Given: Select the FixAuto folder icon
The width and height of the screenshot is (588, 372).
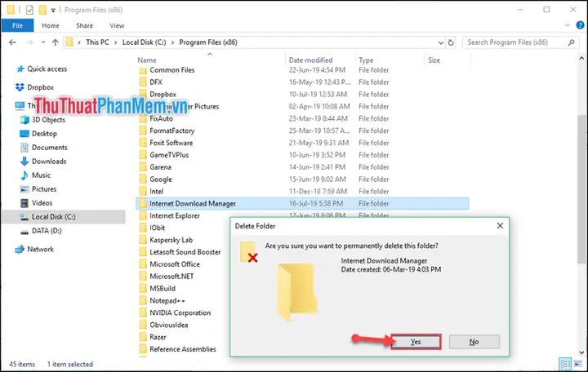Looking at the screenshot, I should click(x=142, y=119).
